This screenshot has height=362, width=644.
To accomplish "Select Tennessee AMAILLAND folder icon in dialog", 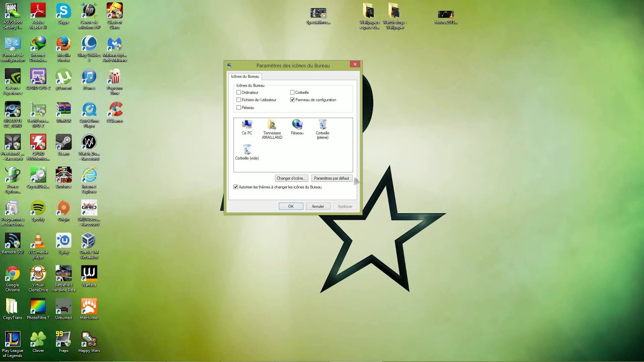I will [272, 129].
